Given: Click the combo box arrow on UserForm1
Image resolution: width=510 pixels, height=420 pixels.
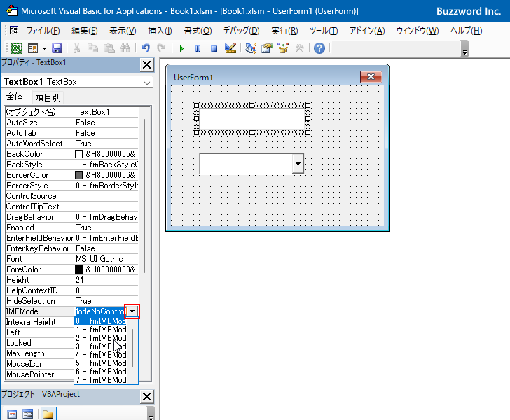Looking at the screenshot, I should coord(298,164).
